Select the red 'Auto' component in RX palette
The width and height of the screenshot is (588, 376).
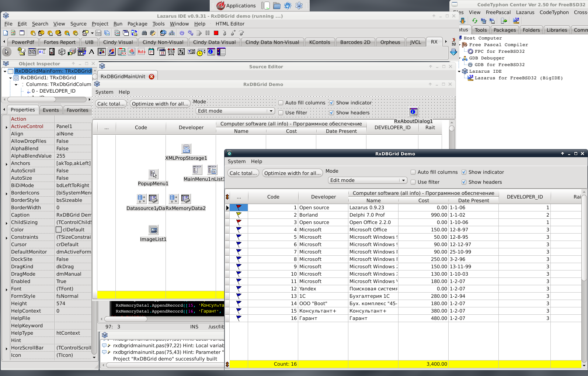(142, 52)
